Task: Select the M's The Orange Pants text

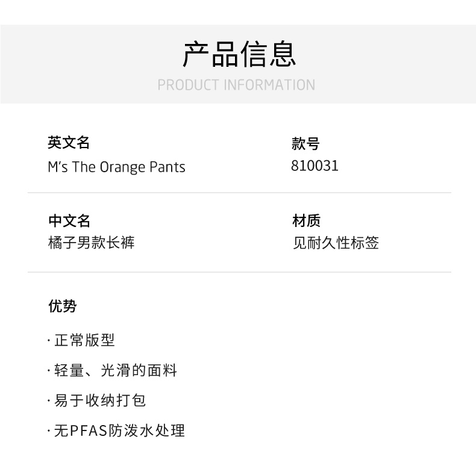Action: [x=116, y=167]
